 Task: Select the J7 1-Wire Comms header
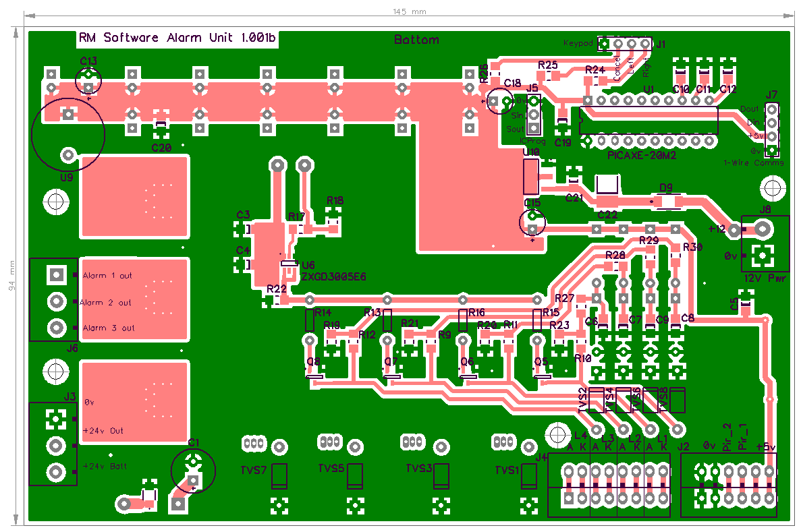coord(772,129)
